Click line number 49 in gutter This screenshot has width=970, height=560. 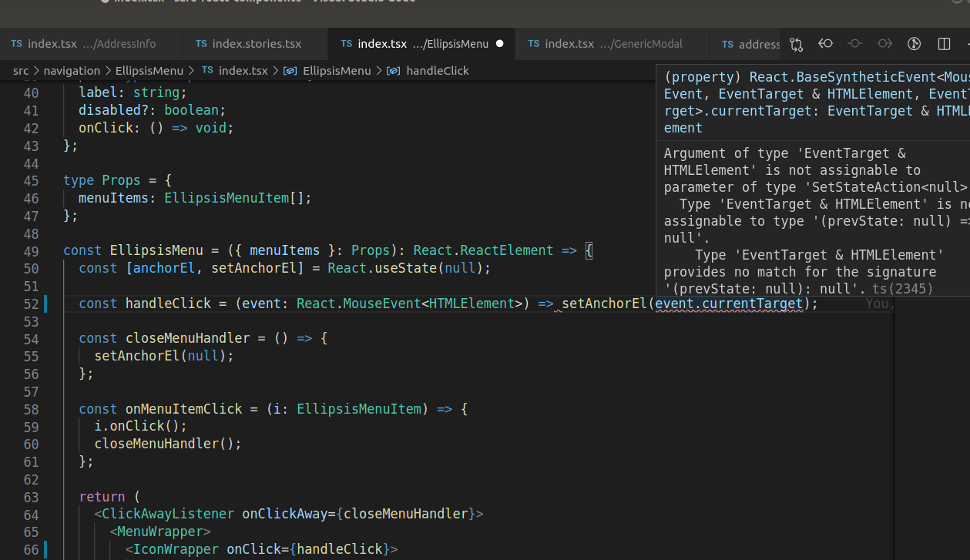click(31, 250)
